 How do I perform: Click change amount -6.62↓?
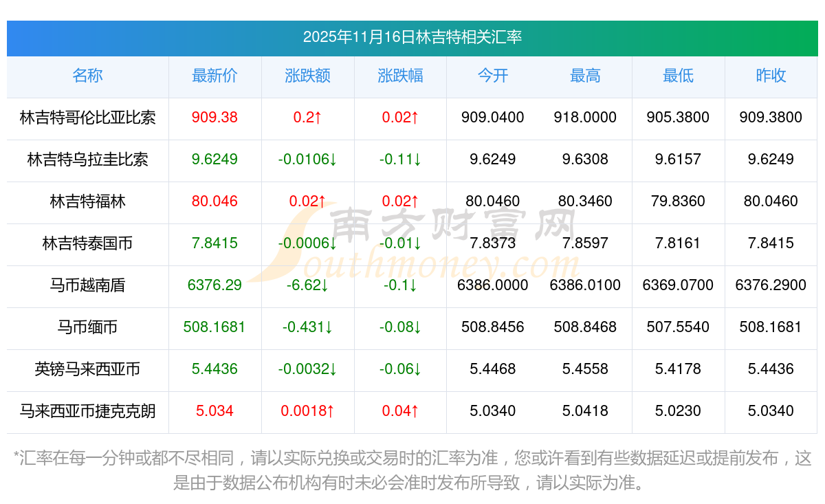pos(307,285)
